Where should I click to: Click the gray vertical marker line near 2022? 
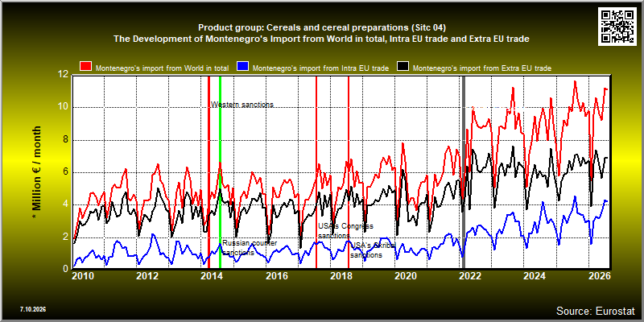click(464, 172)
